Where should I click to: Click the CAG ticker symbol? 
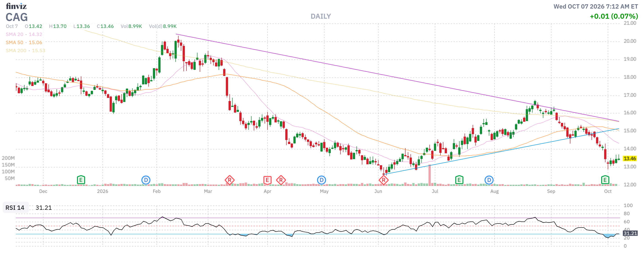point(17,17)
